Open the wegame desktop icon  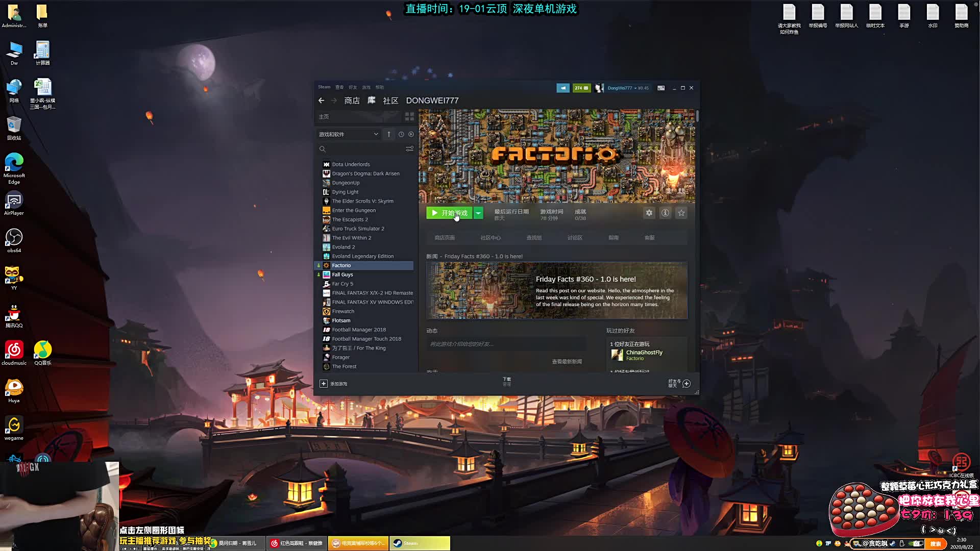(14, 428)
